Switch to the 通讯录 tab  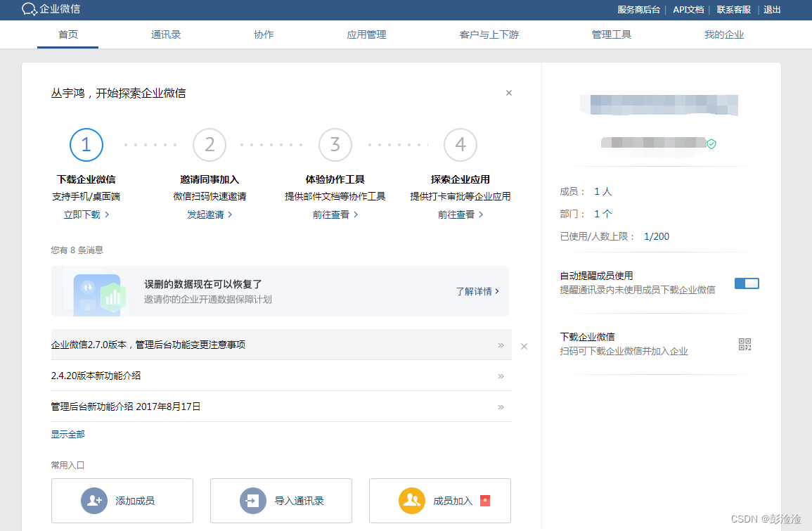pyautogui.click(x=166, y=34)
